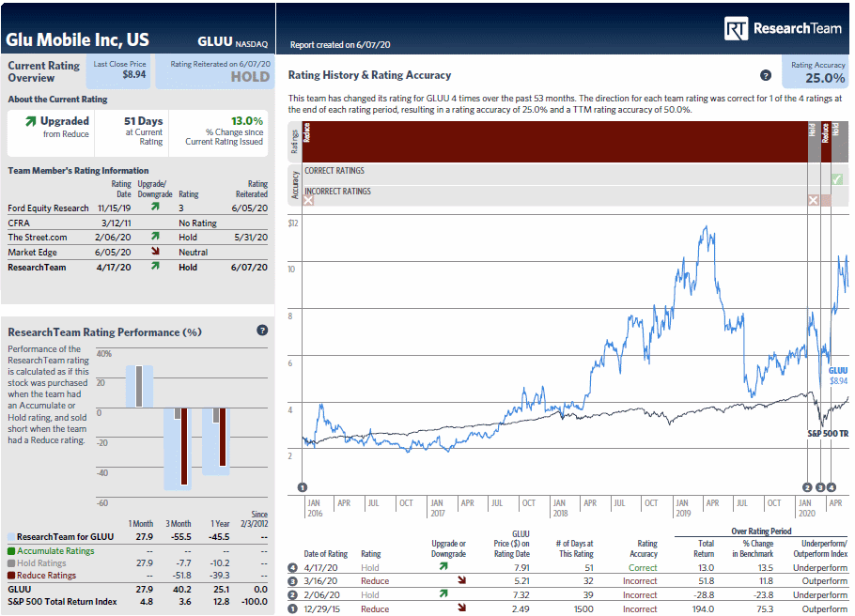Click the 1500 days value for 12/29/15 rating

coord(583,608)
